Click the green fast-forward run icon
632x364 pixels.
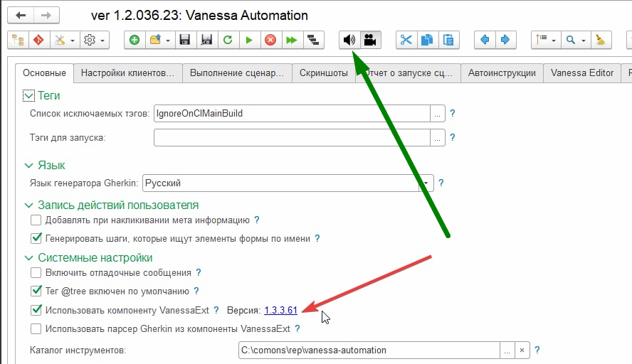pyautogui.click(x=291, y=40)
